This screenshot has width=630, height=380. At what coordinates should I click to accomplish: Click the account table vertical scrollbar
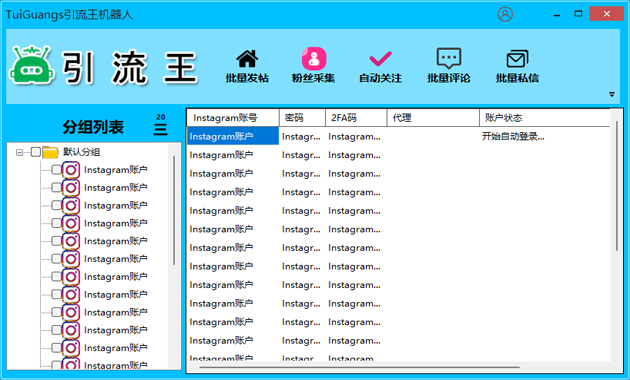pos(616,186)
